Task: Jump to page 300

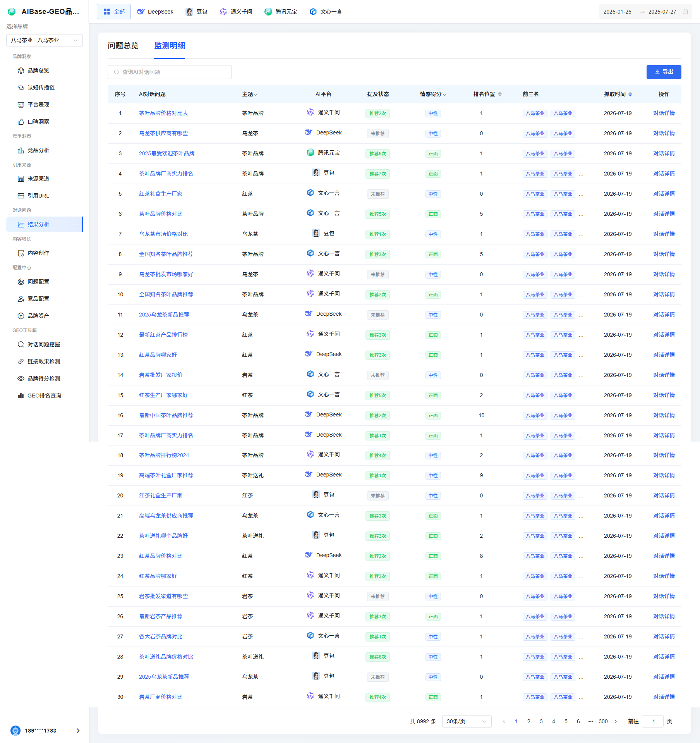Action: [603, 721]
